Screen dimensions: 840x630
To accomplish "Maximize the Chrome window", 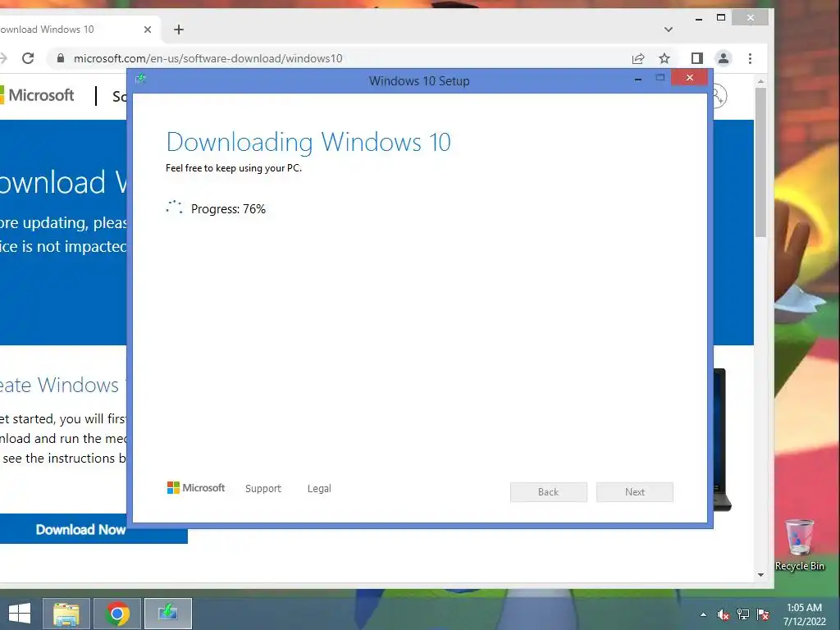I will coord(721,18).
